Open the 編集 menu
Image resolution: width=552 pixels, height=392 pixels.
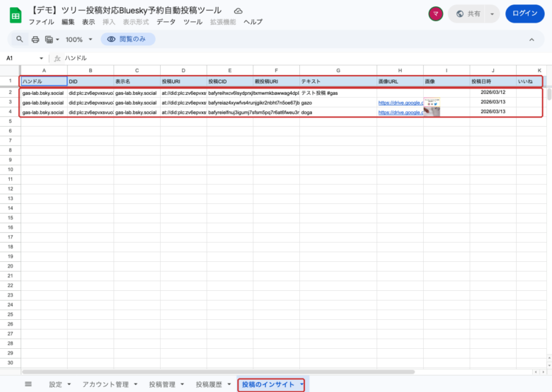[x=68, y=22]
